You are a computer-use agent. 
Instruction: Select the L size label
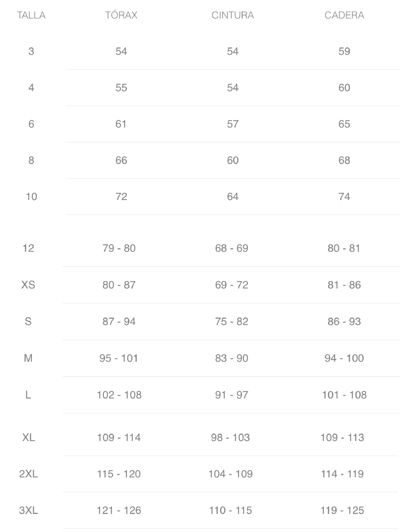pos(28,395)
